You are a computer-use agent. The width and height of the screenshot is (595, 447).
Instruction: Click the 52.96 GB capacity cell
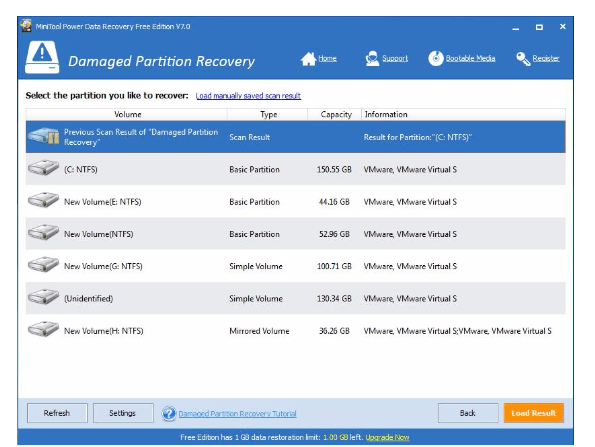pos(334,234)
